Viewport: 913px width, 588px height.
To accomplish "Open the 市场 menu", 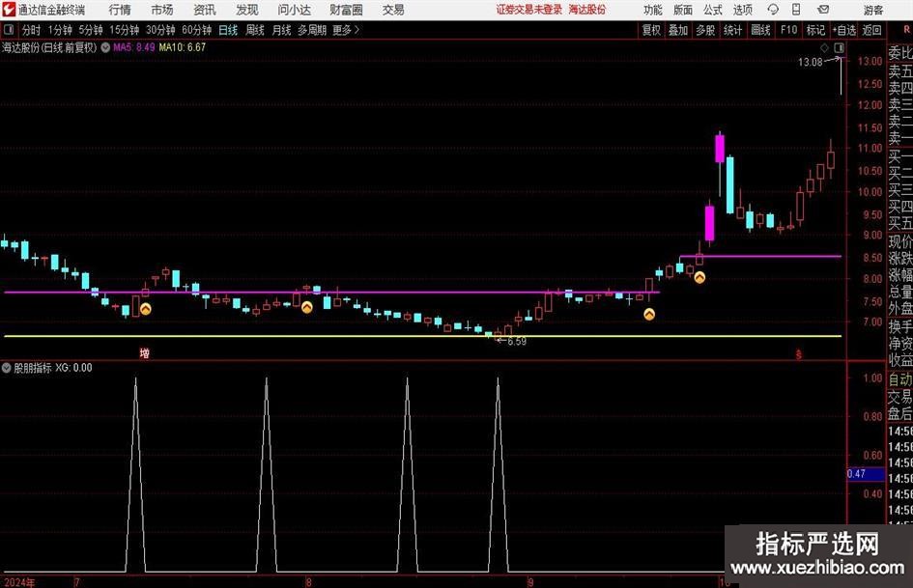I will tap(162, 10).
